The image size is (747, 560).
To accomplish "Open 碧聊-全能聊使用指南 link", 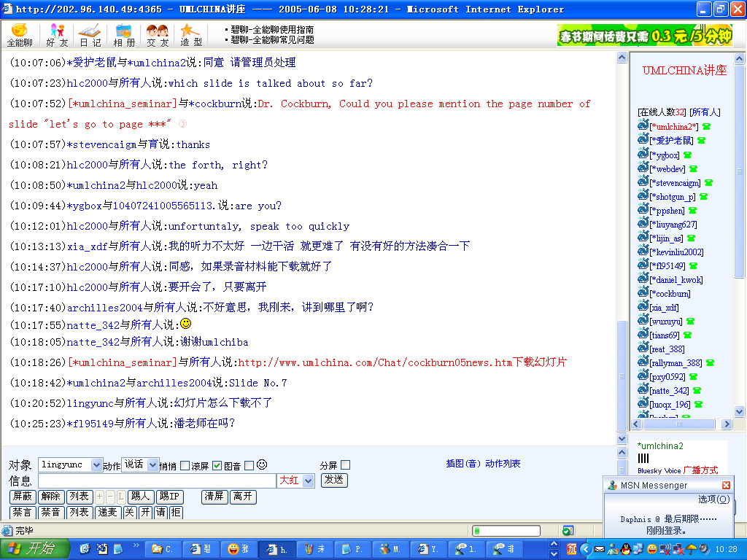I will (273, 29).
